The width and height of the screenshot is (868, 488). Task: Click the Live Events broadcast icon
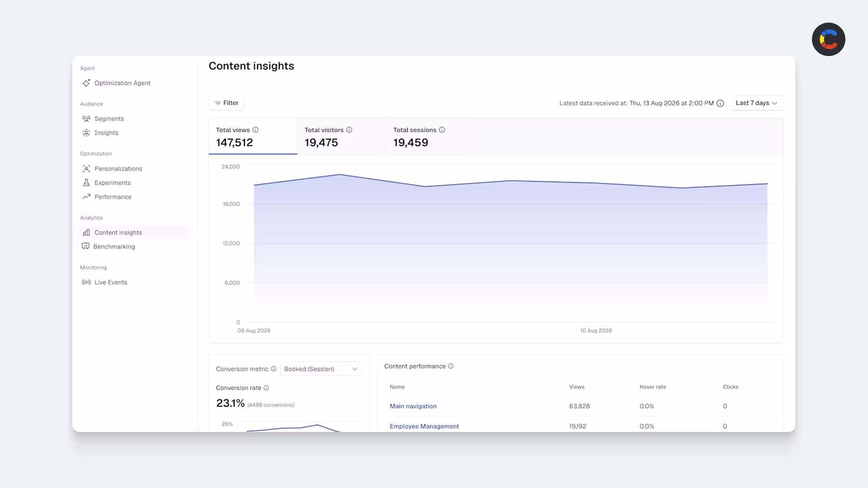pos(86,282)
